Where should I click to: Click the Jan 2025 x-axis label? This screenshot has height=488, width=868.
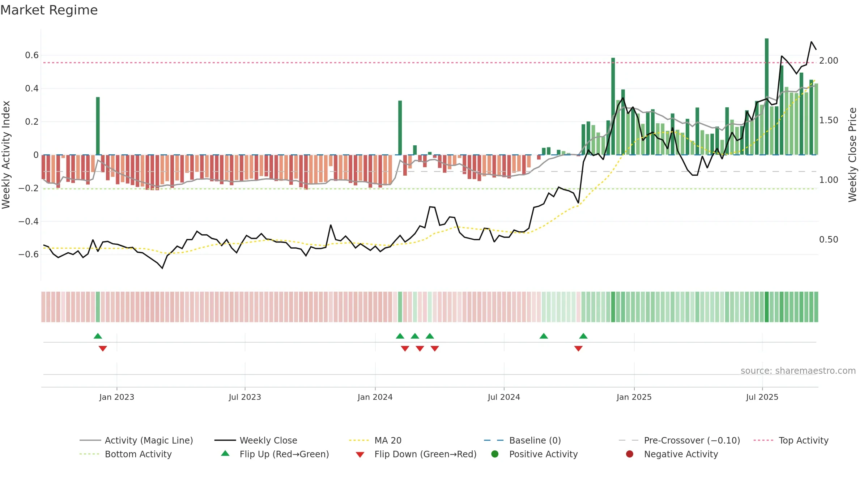pyautogui.click(x=634, y=397)
